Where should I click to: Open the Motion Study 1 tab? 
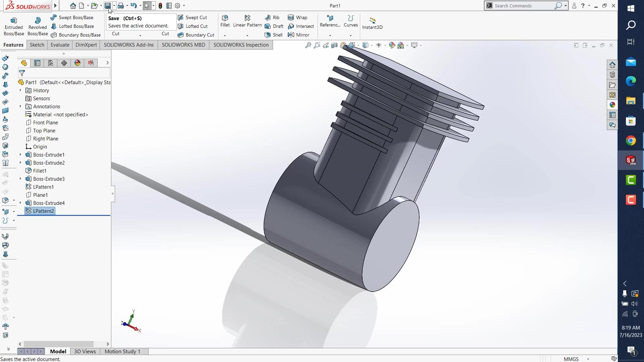pos(122,351)
